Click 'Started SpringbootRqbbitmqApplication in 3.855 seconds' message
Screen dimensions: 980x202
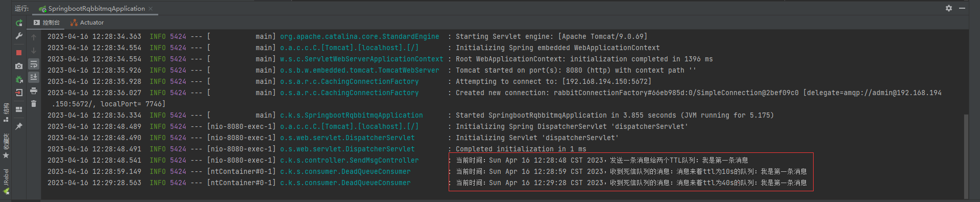coord(615,115)
